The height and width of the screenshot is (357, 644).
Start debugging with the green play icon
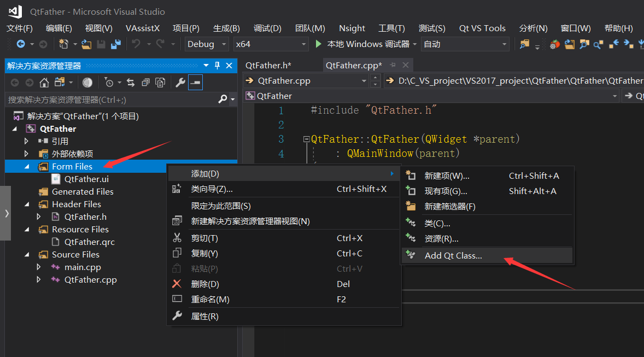(318, 44)
